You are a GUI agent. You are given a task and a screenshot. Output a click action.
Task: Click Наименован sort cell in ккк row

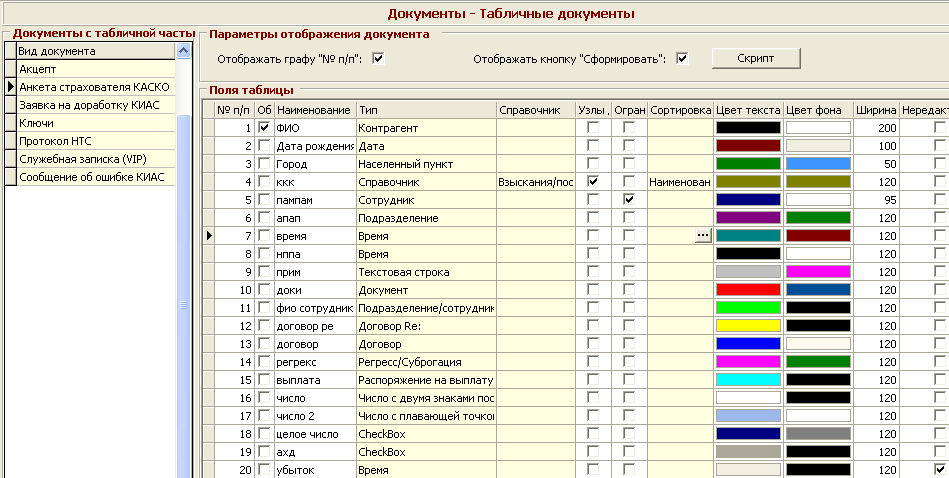click(x=680, y=182)
